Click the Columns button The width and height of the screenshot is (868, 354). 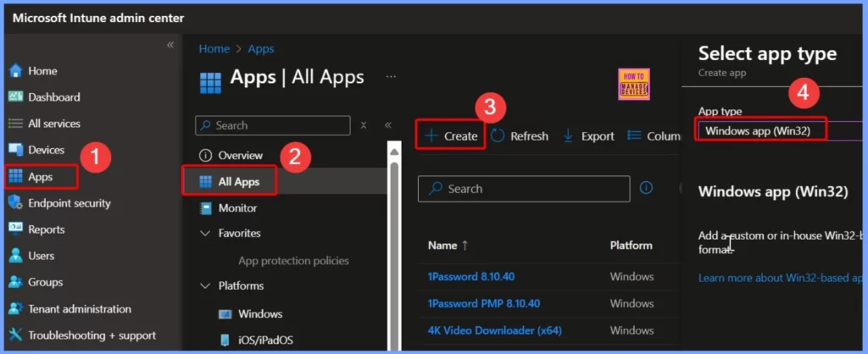tap(654, 136)
